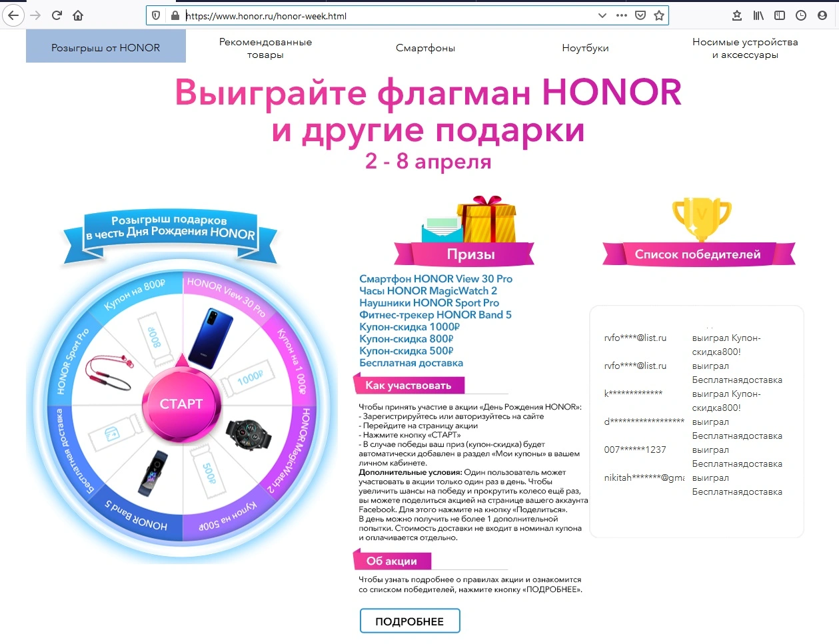Screen dimensions: 839x644
Task: Click prize line Фитнес-трекер HONOR Band 5
Action: tap(435, 315)
